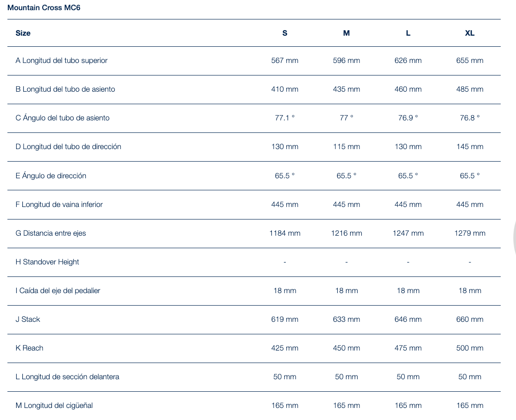Click the Mountain Cross MC6 title
The image size is (516, 420).
[x=44, y=8]
